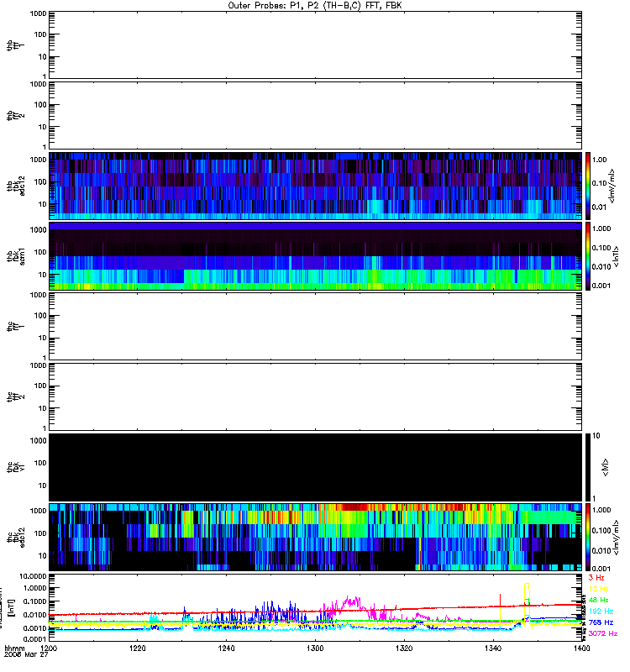Click the '10.0000' tick on the bottom line plot
Image resolution: width=630 pixels, height=672 pixels.
tap(33, 576)
